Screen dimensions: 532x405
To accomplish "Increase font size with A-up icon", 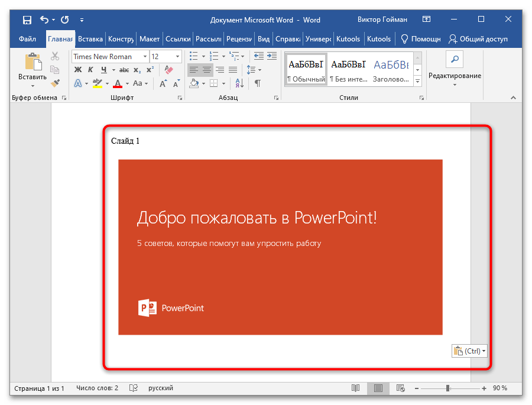I will pos(163,83).
